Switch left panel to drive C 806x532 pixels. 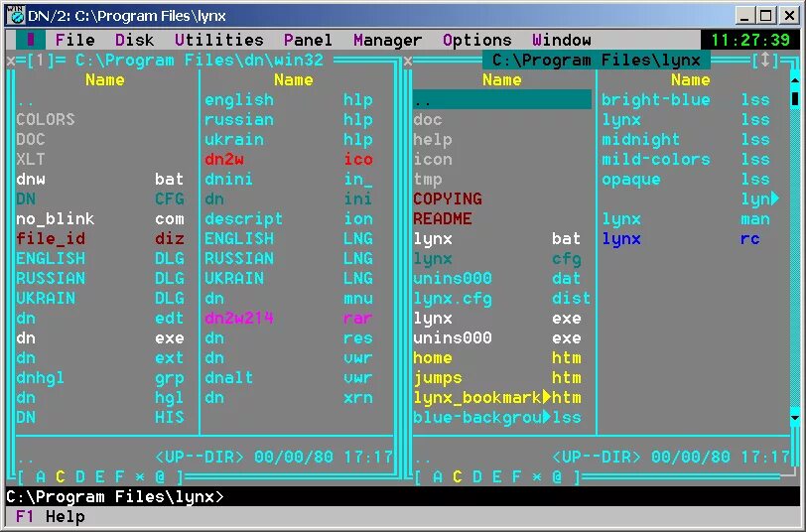pos(61,476)
